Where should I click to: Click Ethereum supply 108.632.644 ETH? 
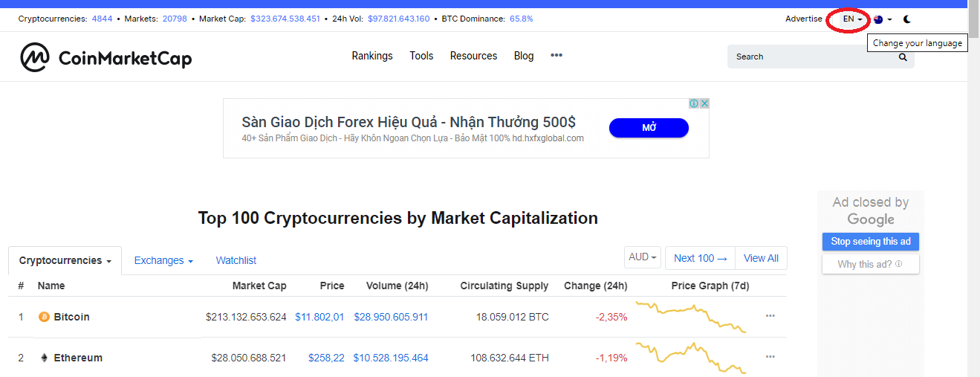click(510, 358)
